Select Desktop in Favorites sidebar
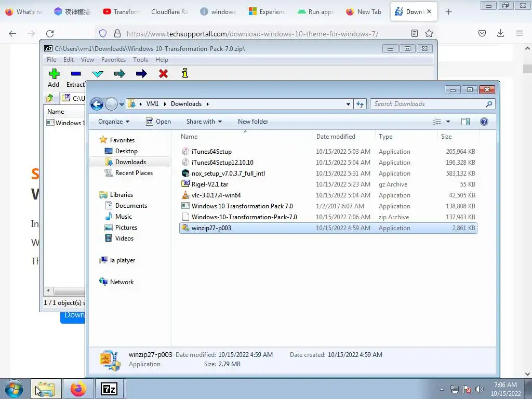 [x=126, y=151]
